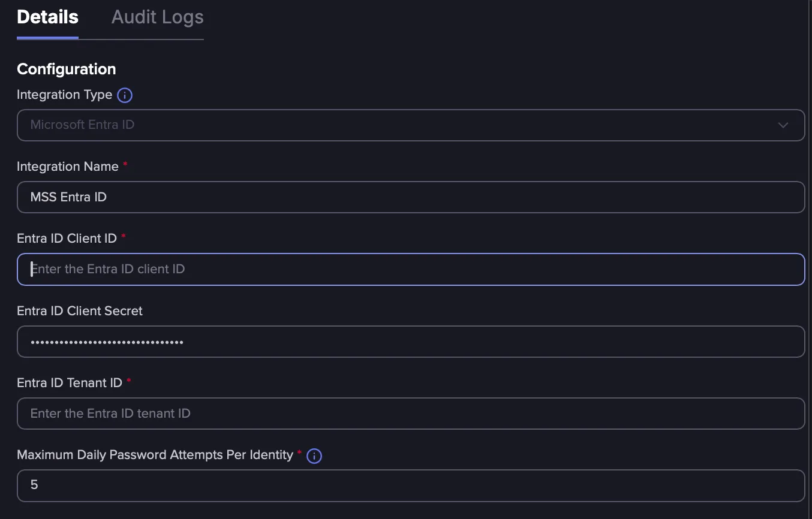Open the Integration Type dropdown chevron

(783, 125)
